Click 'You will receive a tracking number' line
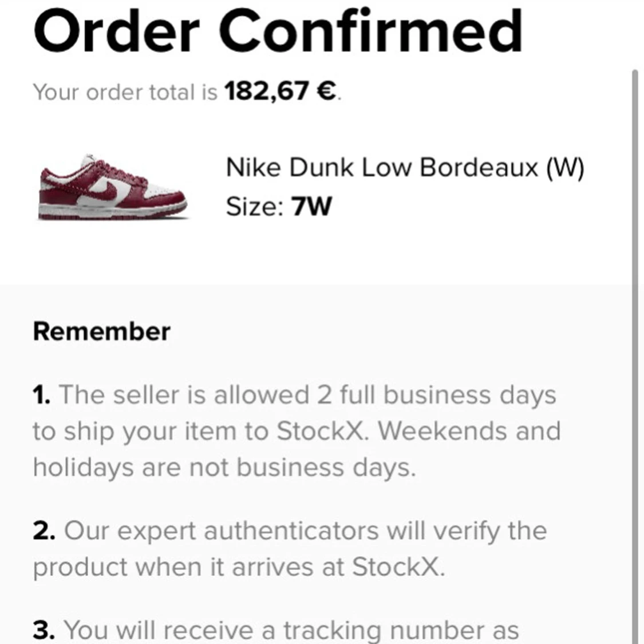 click(x=291, y=630)
